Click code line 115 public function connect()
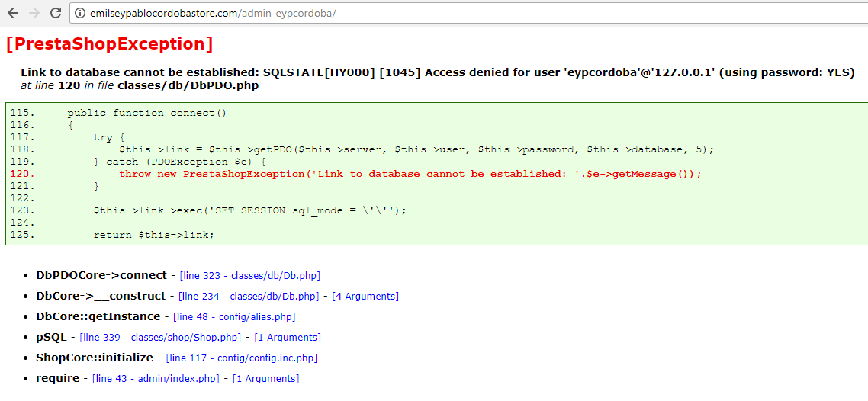The image size is (868, 401). tap(146, 113)
